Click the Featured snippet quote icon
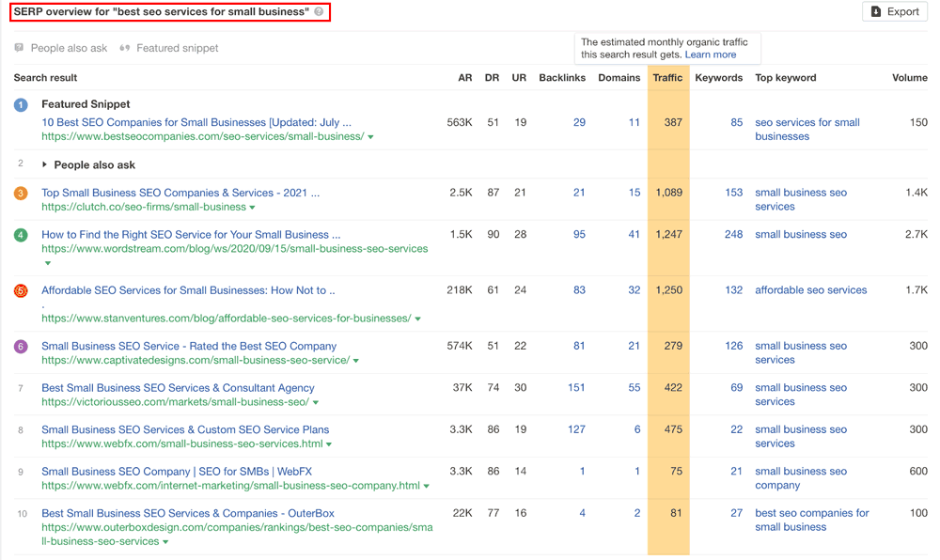The image size is (940, 560). (x=125, y=48)
